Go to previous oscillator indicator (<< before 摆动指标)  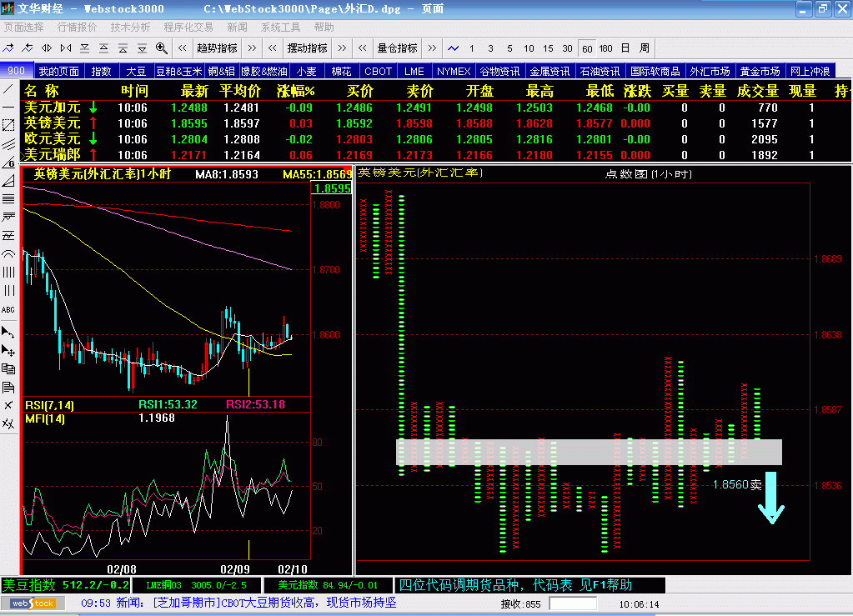coord(273,48)
